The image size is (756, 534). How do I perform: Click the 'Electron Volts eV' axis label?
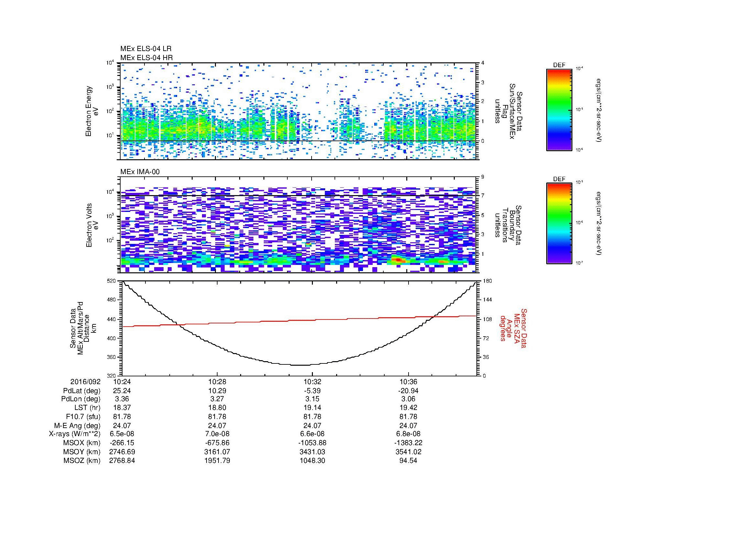click(x=92, y=225)
